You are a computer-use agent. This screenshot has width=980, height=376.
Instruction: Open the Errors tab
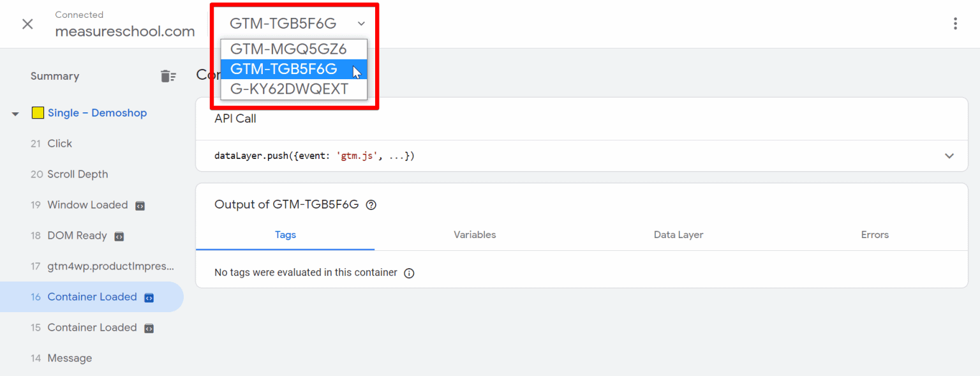875,235
